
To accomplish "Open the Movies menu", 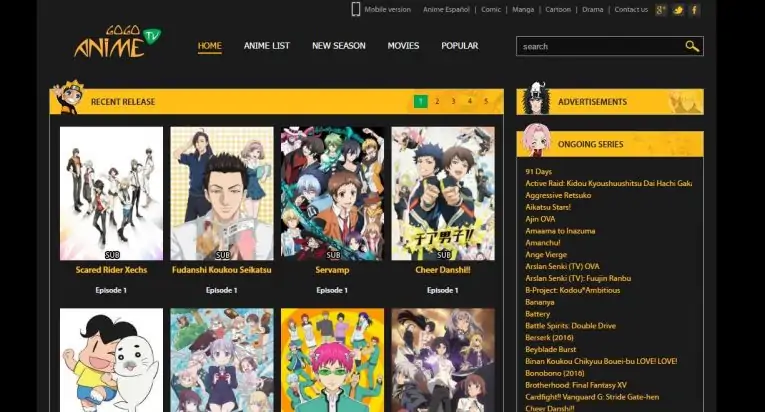I will pyautogui.click(x=403, y=46).
